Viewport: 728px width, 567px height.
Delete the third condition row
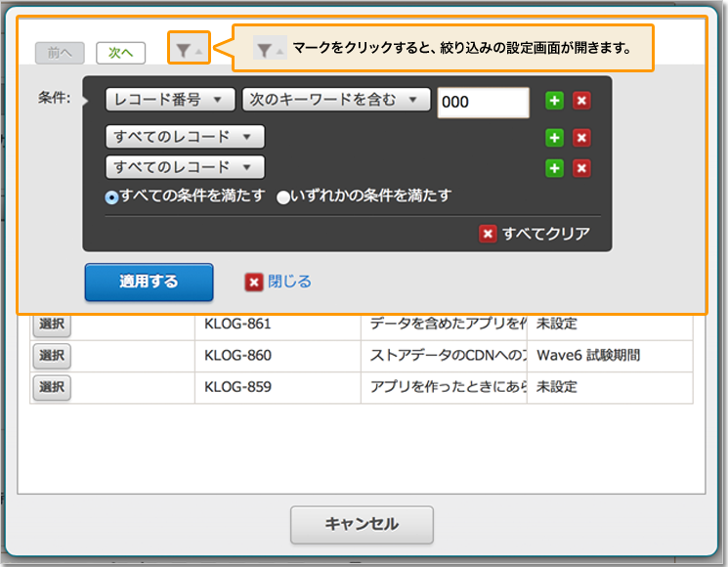pyautogui.click(x=581, y=168)
